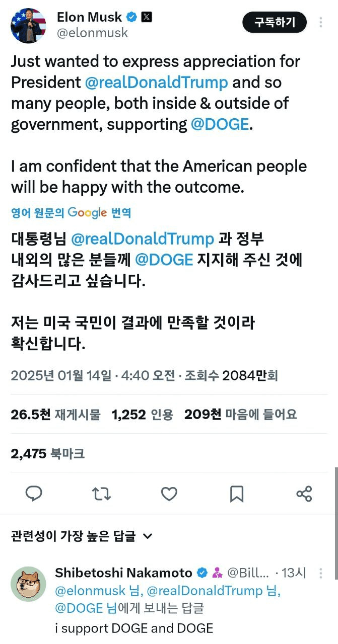This screenshot has height=644, width=338.
Task: View the 26.5천 재게시물 reposts list
Action: 55,415
